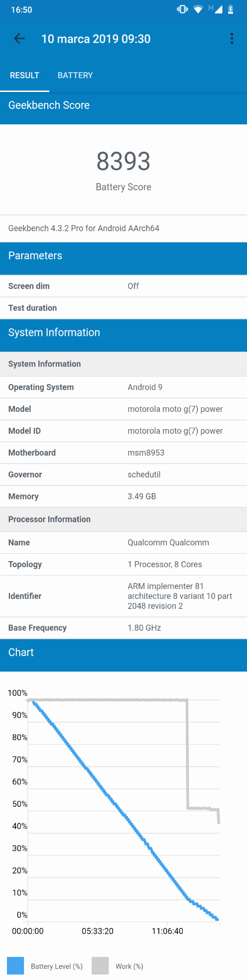
Task: Select the Base Frequency label
Action: click(x=37, y=628)
